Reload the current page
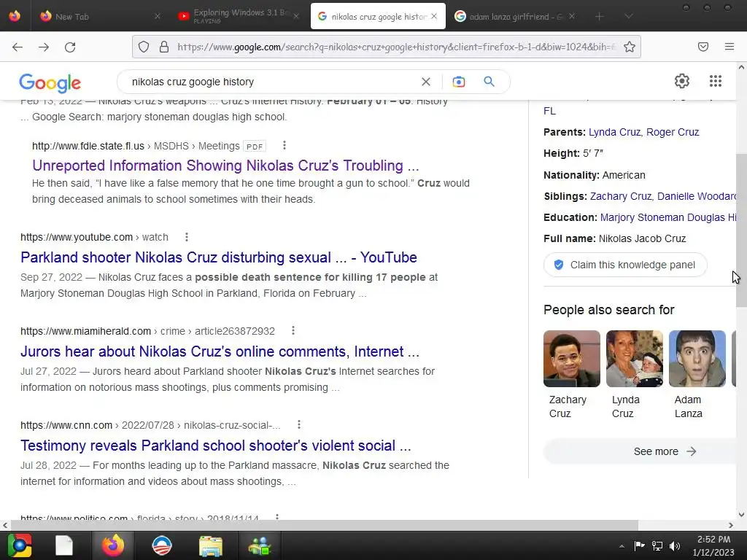747x560 pixels. [70, 47]
